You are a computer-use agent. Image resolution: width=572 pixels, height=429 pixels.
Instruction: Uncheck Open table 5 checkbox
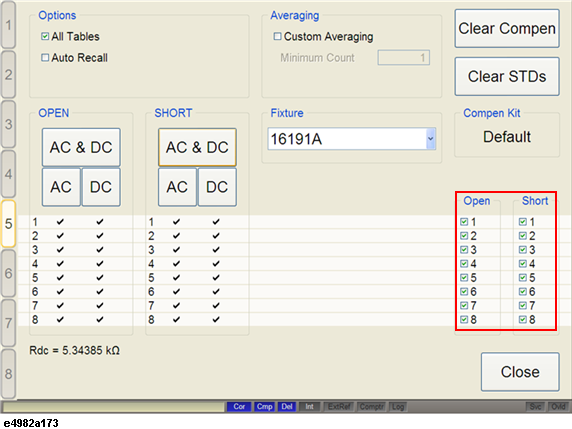pos(464,277)
